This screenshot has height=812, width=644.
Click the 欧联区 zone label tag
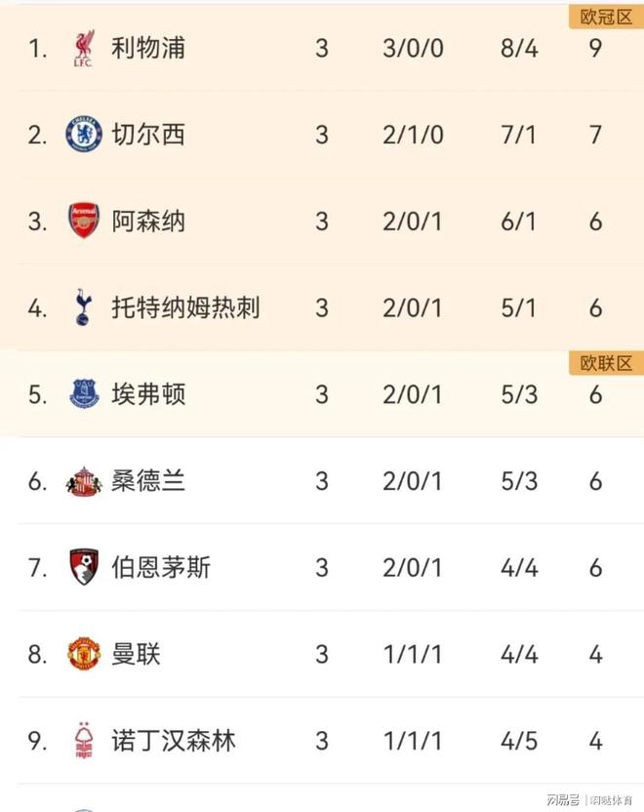(606, 363)
